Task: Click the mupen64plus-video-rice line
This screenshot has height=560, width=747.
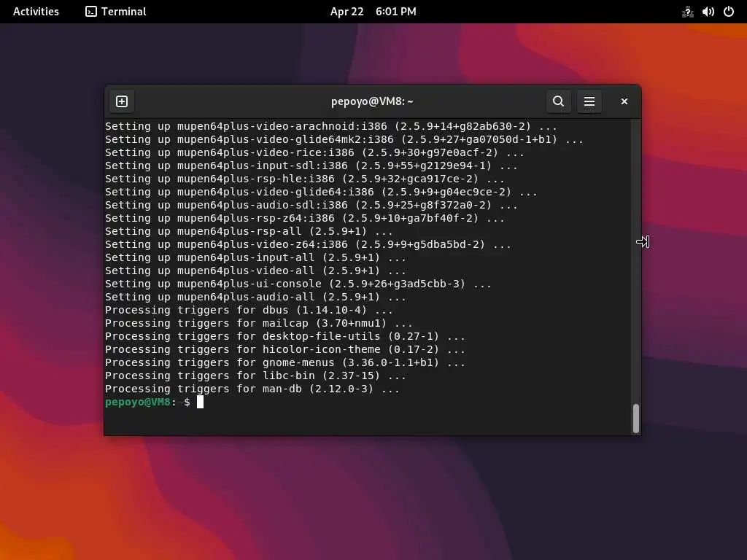Action: [x=314, y=152]
